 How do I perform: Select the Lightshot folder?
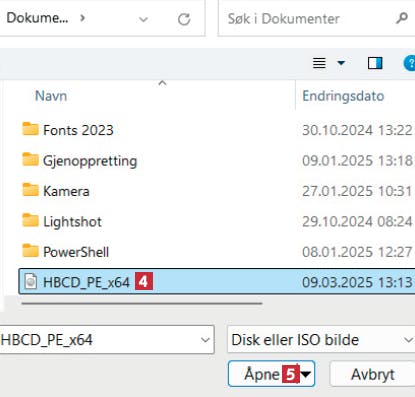(x=62, y=221)
